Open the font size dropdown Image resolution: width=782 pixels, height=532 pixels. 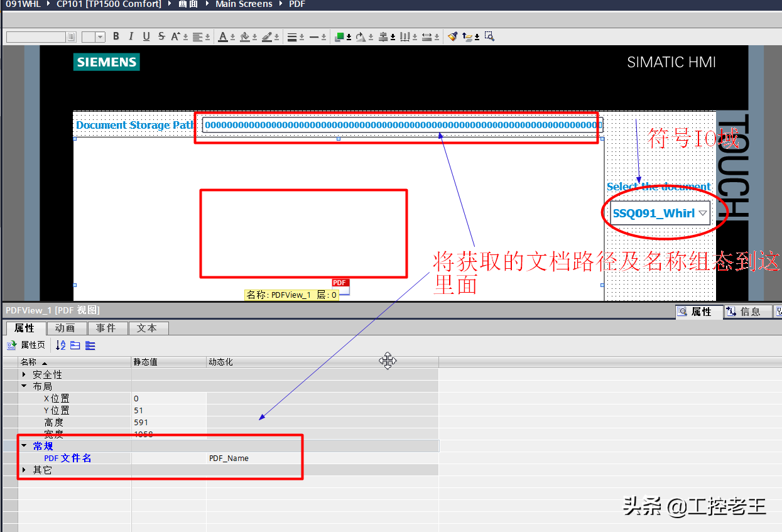[x=101, y=37]
